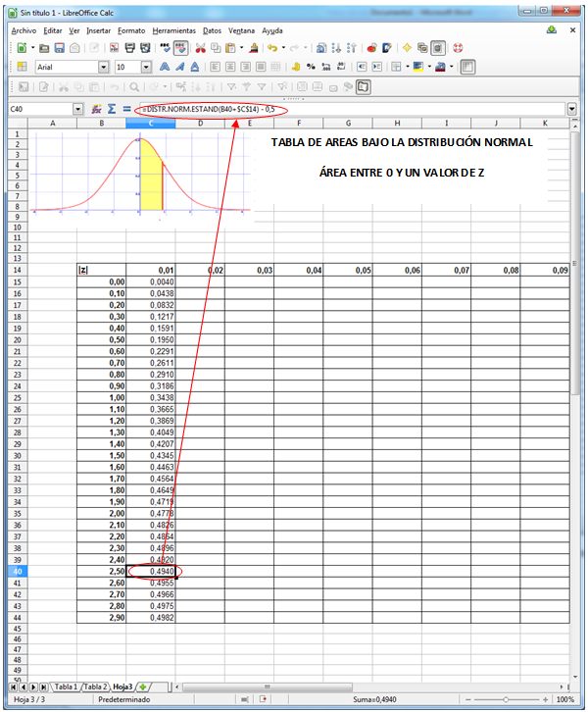Image resolution: width=588 pixels, height=712 pixels.
Task: Open the Formato menu
Action: tap(130, 30)
